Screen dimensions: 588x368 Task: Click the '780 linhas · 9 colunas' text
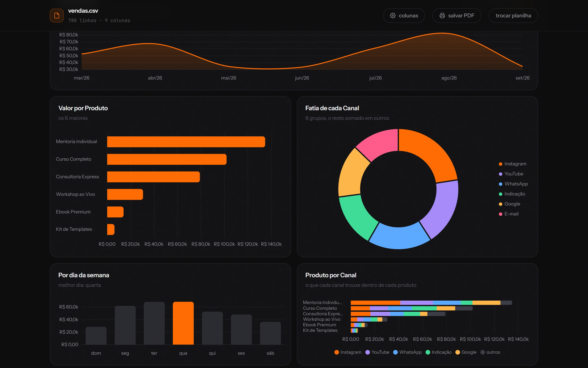[x=99, y=20]
